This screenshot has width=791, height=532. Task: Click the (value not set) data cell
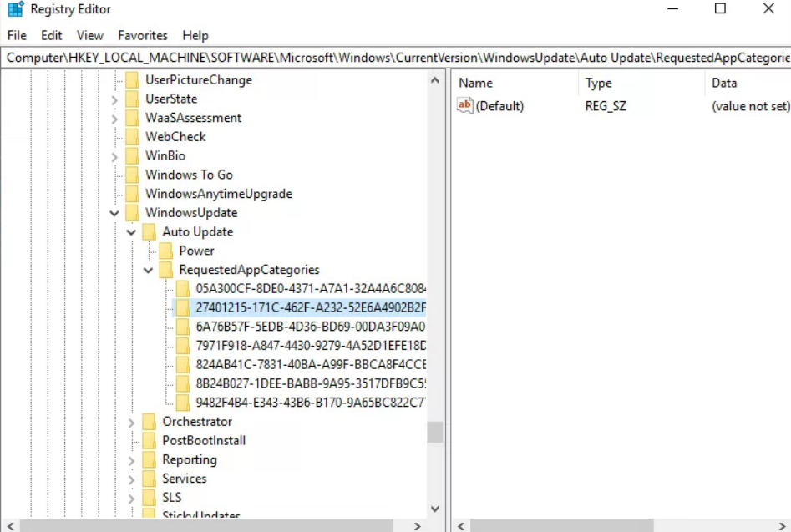coord(749,106)
